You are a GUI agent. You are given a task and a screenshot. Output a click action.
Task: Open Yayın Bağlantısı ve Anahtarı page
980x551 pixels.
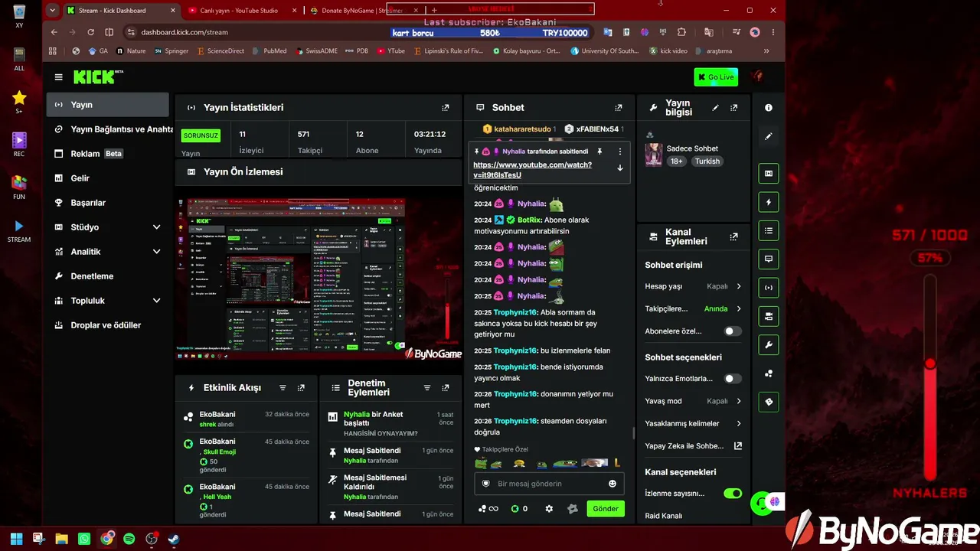tap(107, 129)
